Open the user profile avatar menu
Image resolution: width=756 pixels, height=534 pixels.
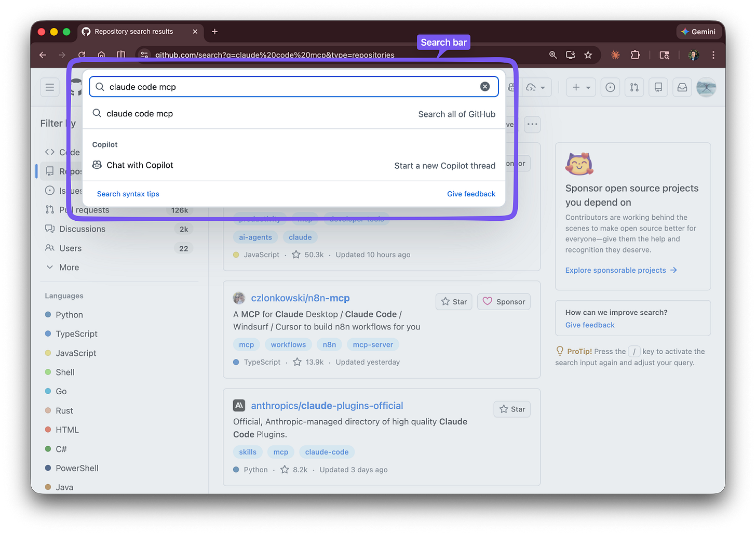click(x=706, y=87)
